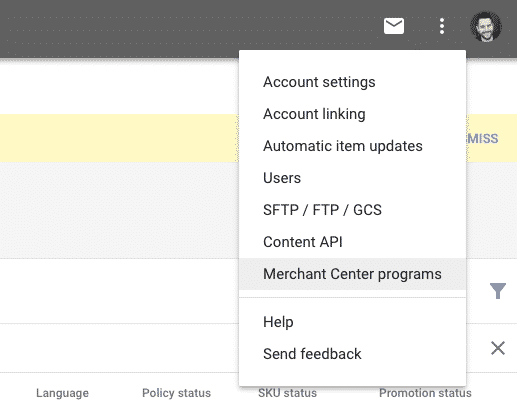Click the filter funnel icon
The image size is (517, 400).
pyautogui.click(x=498, y=291)
